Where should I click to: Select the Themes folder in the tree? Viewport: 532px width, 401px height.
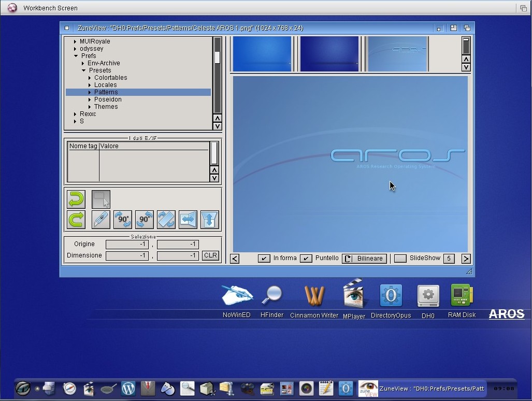(x=106, y=107)
